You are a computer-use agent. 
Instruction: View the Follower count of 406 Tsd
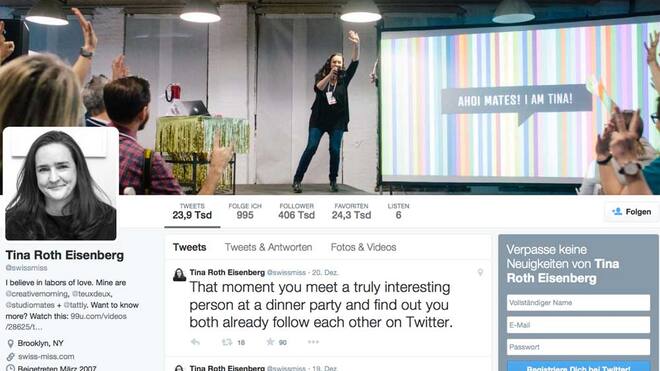tap(296, 211)
